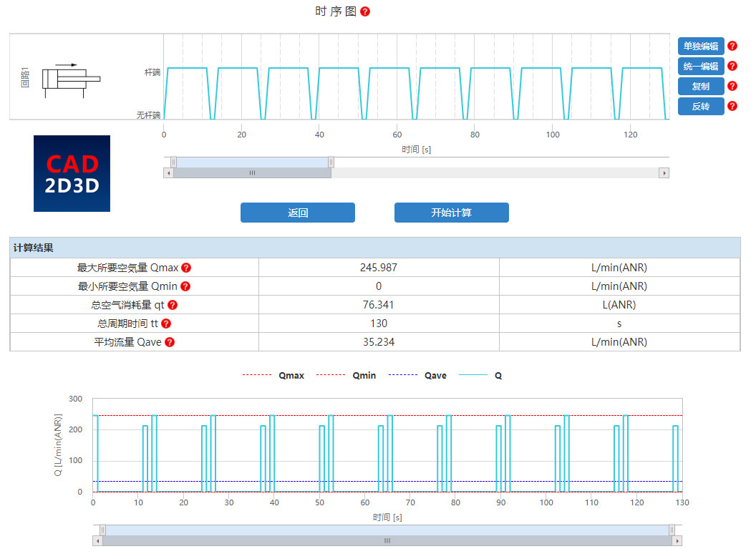This screenshot has height=559, width=756.
Task: Click help icon beside 复制 button
Action: click(x=732, y=86)
